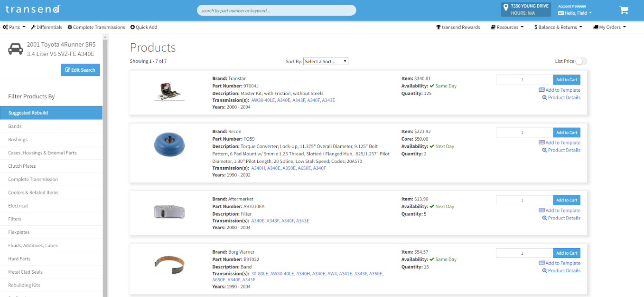Open the transend Rewards trophy link
This screenshot has width=644, height=297.
[458, 28]
